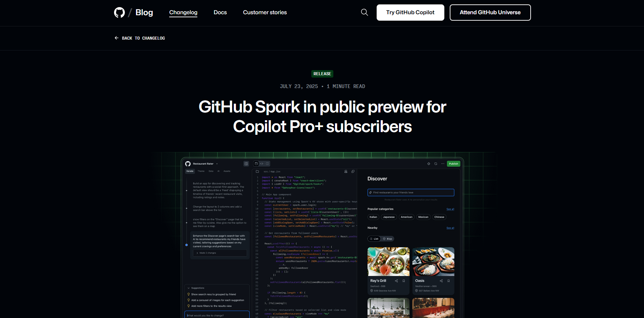The width and height of the screenshot is (644, 318).
Task: Open the blog search magnifier icon
Action: click(364, 13)
